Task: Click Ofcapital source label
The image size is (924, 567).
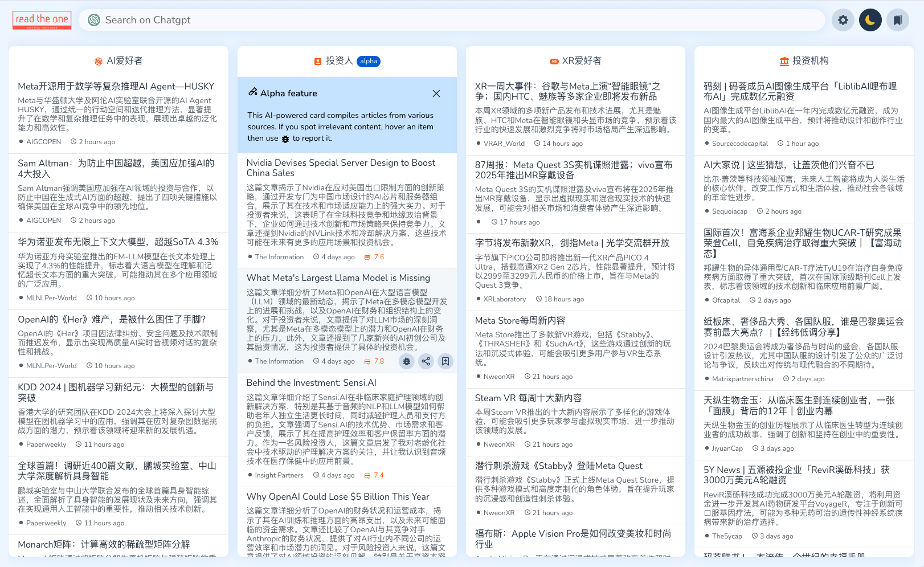Action: pos(726,300)
